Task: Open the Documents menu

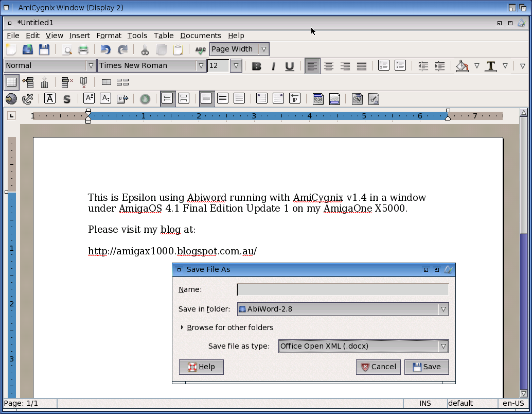Action: 201,36
